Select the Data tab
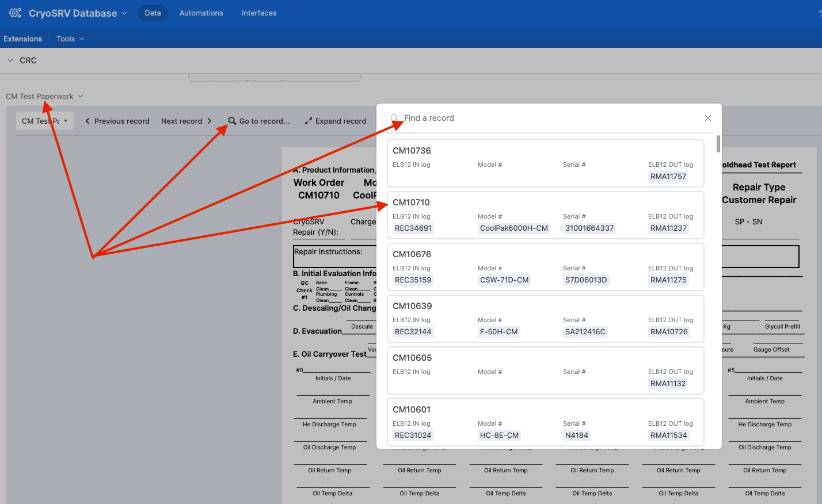The width and height of the screenshot is (822, 504). point(153,13)
